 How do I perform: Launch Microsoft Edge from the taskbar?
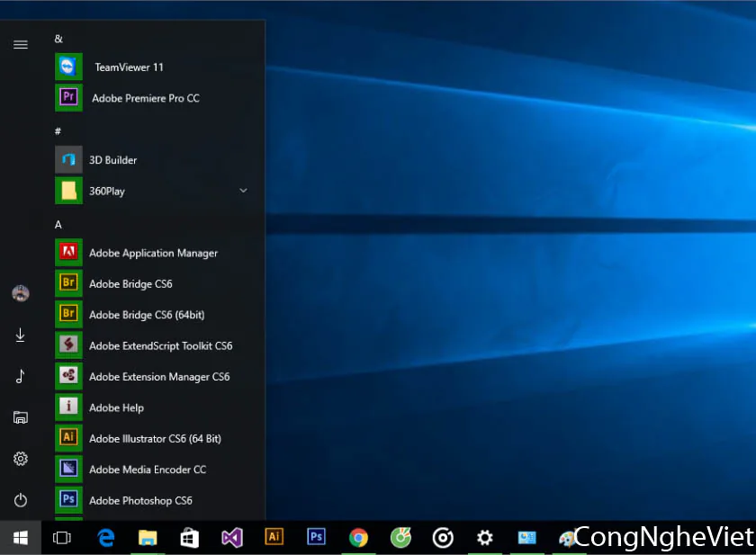pyautogui.click(x=105, y=538)
